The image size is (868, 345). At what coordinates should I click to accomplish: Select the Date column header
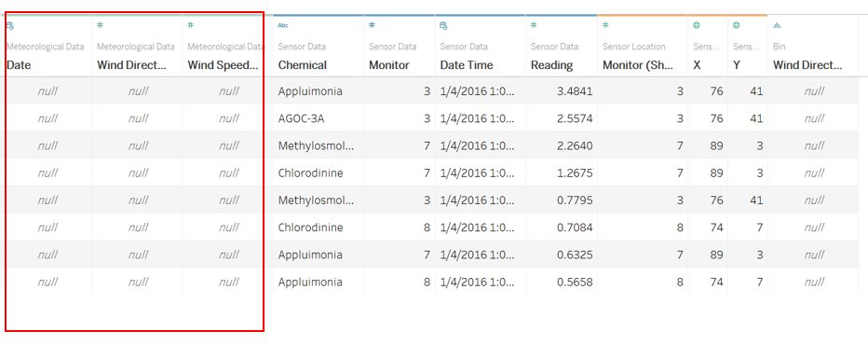click(19, 65)
